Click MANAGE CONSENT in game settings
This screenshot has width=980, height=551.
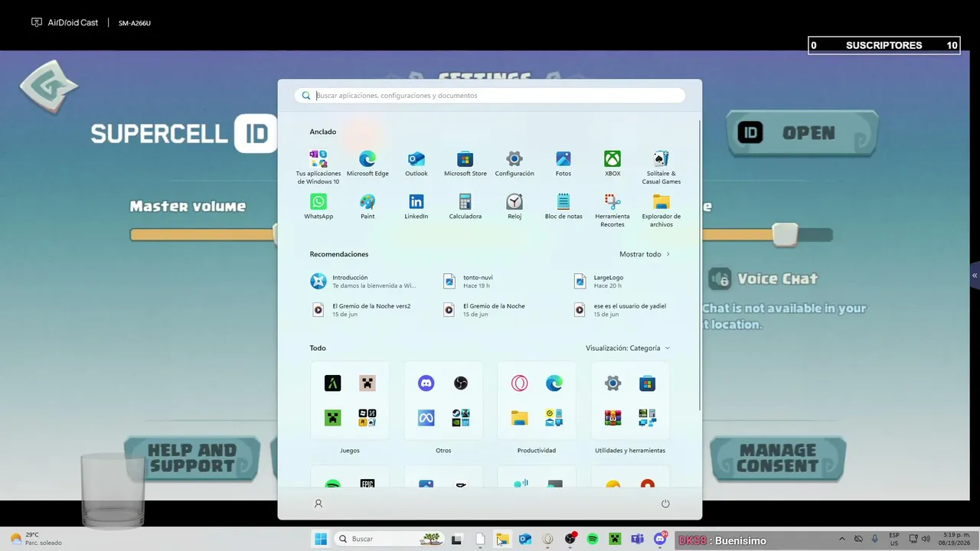point(778,458)
